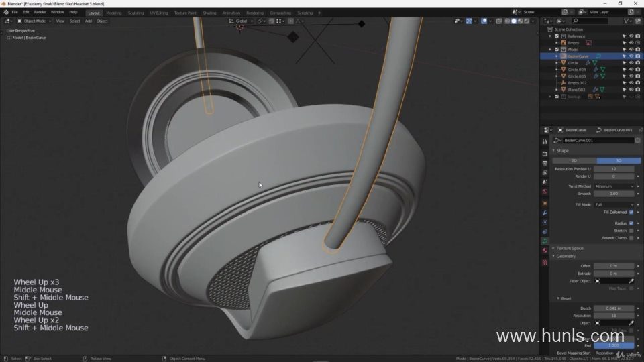Viewport: 644px width, 362px height.
Task: Open the Tool properties tab icon
Action: pos(545,142)
